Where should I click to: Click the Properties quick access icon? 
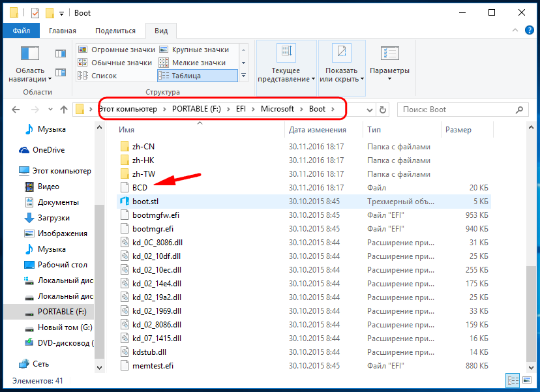click(x=35, y=13)
